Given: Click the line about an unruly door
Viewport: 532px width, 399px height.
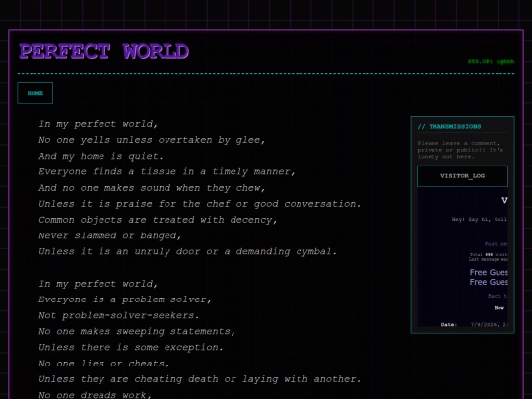Looking at the screenshot, I should (187, 251).
